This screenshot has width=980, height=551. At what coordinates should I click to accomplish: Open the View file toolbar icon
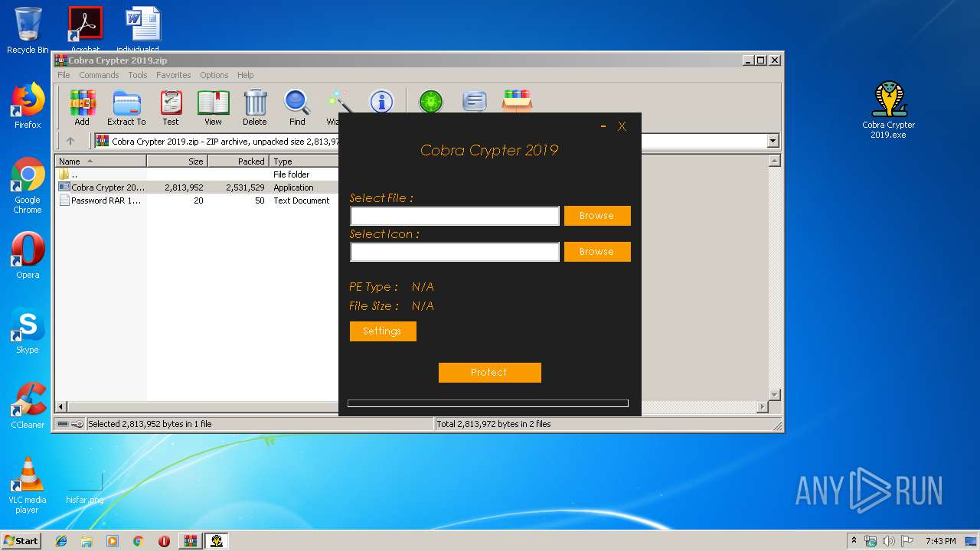click(x=213, y=107)
